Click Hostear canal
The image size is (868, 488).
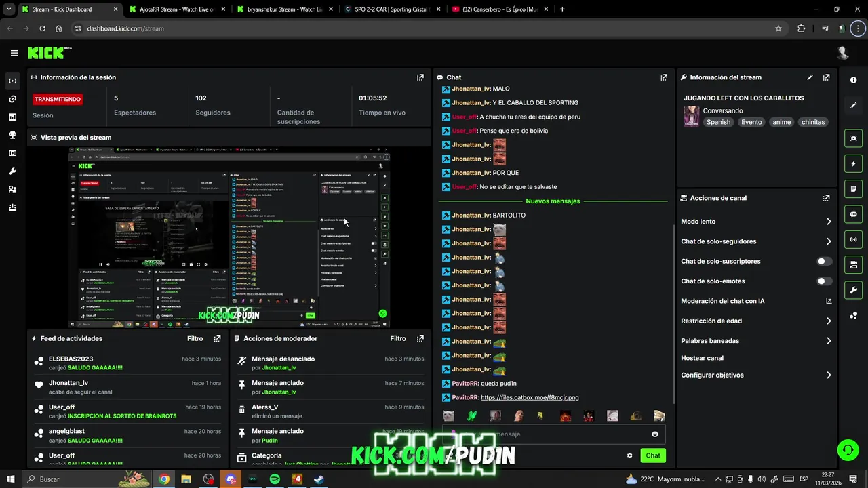tap(702, 358)
